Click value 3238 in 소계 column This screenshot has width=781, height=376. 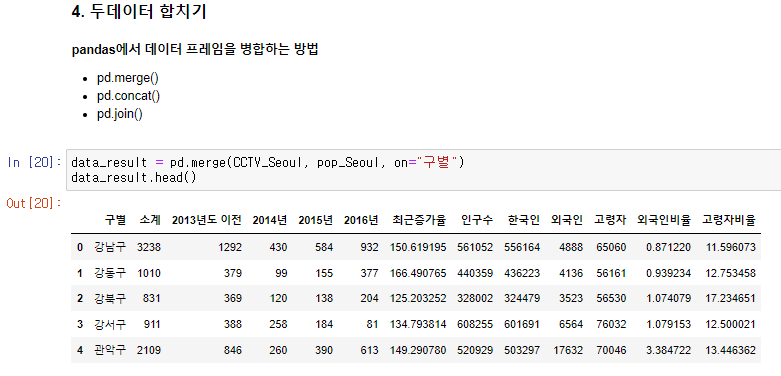tap(149, 247)
